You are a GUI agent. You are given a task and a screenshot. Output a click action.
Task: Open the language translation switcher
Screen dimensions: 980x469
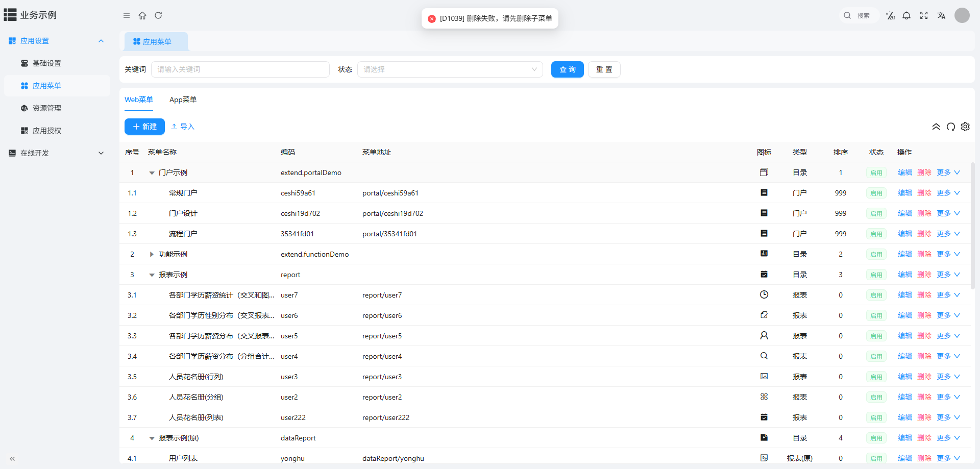(x=941, y=16)
